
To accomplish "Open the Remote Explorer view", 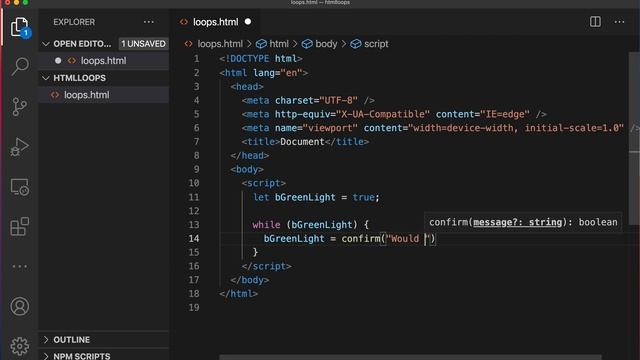I will coord(20,187).
